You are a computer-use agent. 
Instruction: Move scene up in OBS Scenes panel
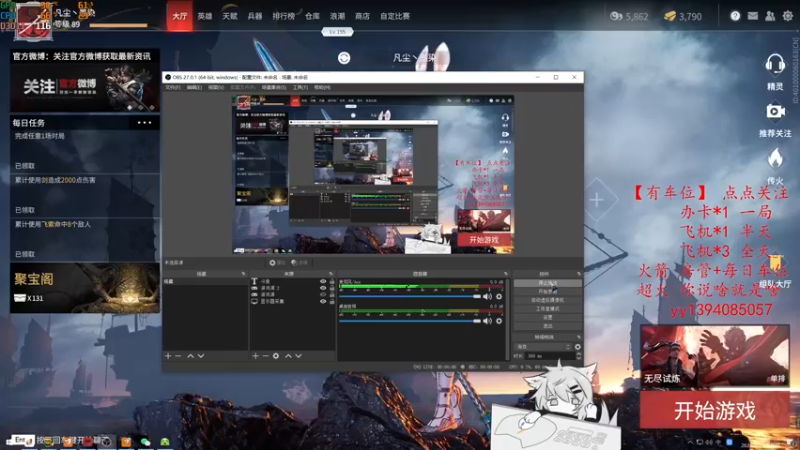point(190,356)
